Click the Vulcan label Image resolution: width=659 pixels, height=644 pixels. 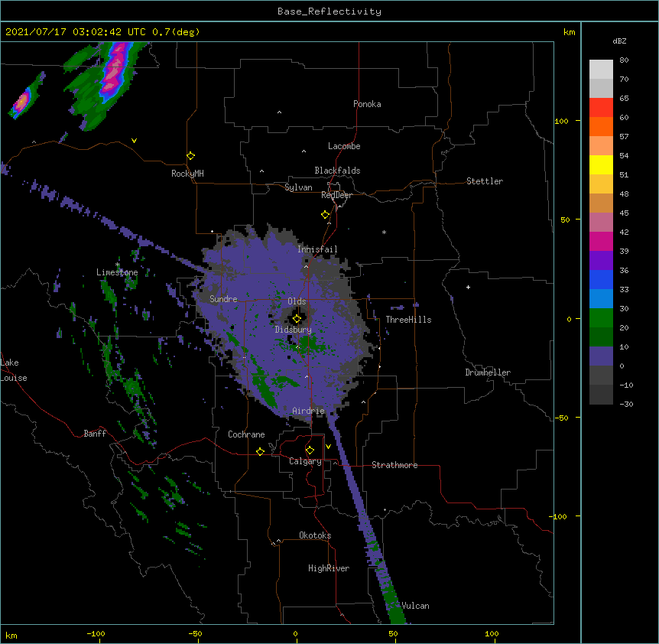click(x=415, y=606)
